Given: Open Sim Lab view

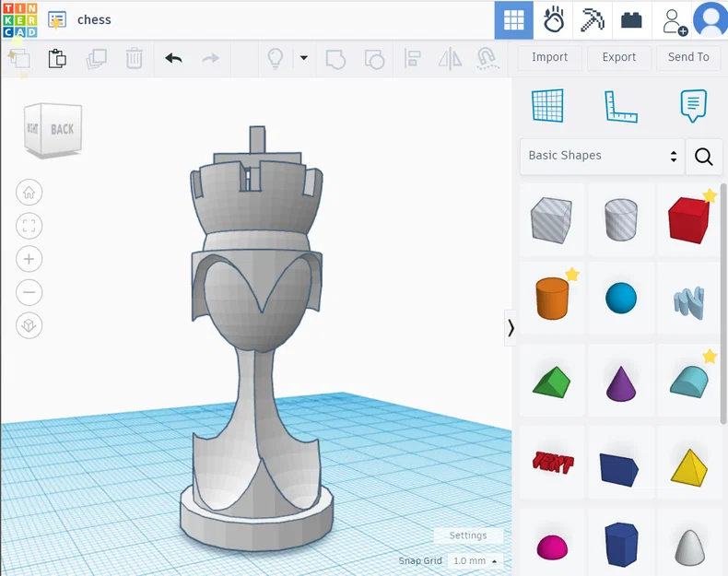Looking at the screenshot, I should pos(553,20).
